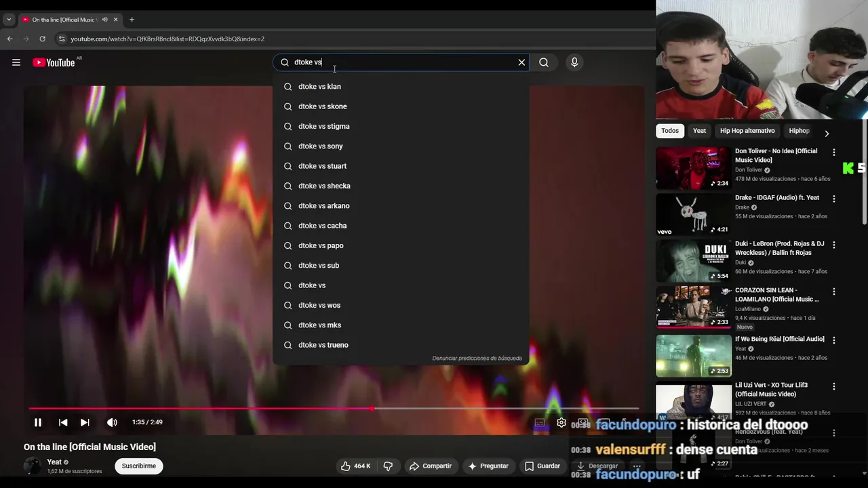Screen dimensions: 868x488
Task: Clear the search box with X
Action: coord(521,62)
